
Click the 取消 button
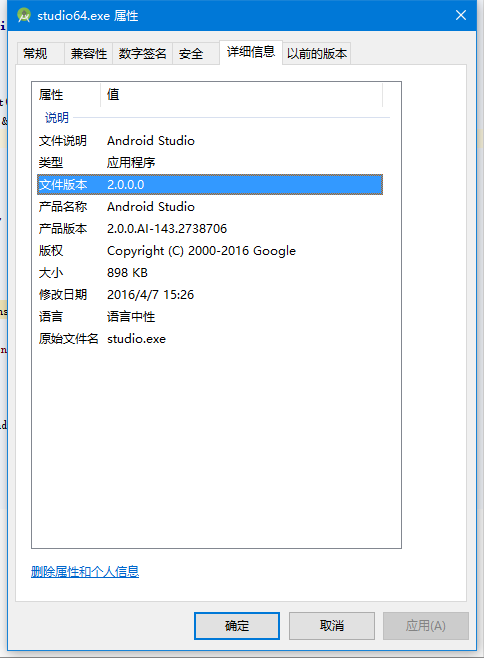(332, 626)
